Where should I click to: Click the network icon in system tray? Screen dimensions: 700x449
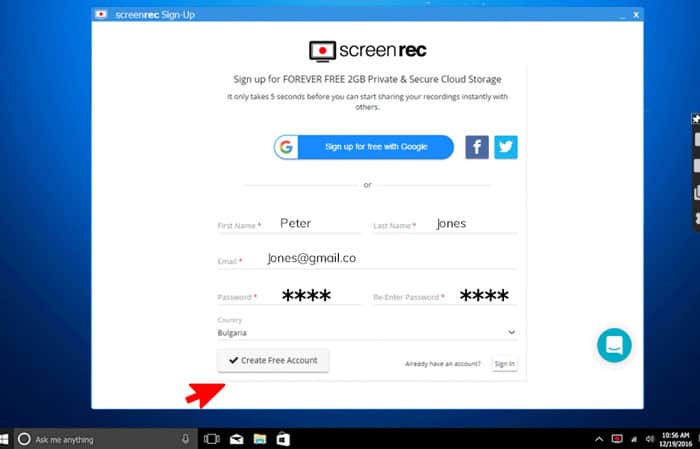pyautogui.click(x=634, y=440)
